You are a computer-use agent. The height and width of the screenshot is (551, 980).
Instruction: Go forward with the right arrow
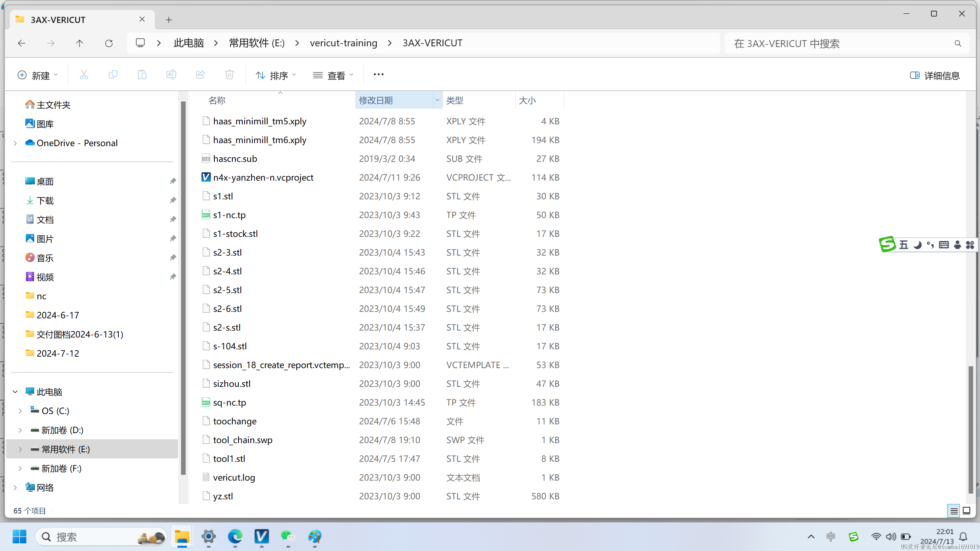pyautogui.click(x=51, y=43)
